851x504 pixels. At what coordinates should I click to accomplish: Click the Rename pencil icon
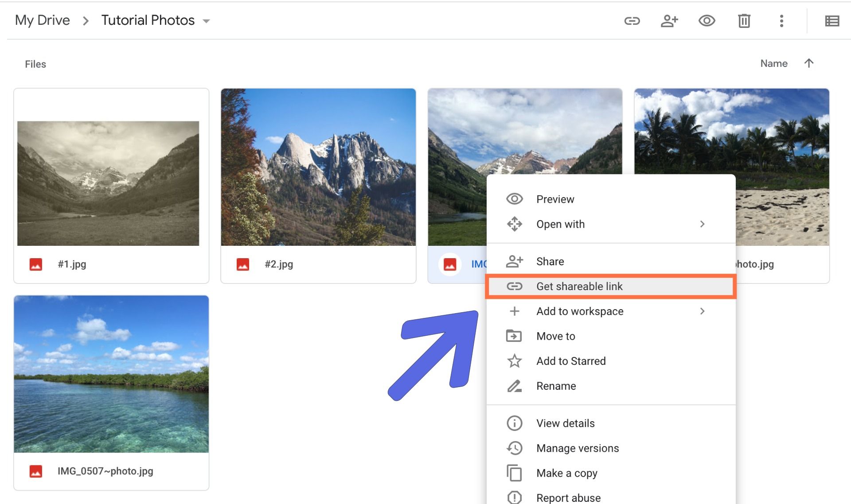514,386
